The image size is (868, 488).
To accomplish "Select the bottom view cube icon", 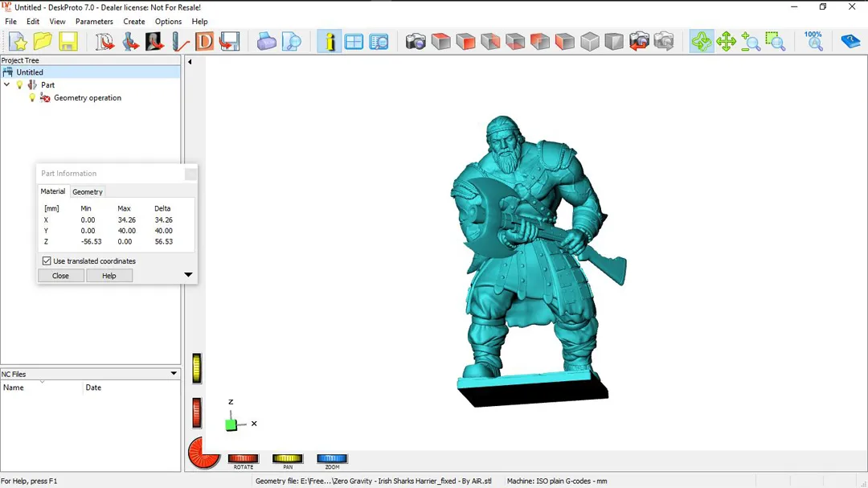I will pyautogui.click(x=515, y=42).
